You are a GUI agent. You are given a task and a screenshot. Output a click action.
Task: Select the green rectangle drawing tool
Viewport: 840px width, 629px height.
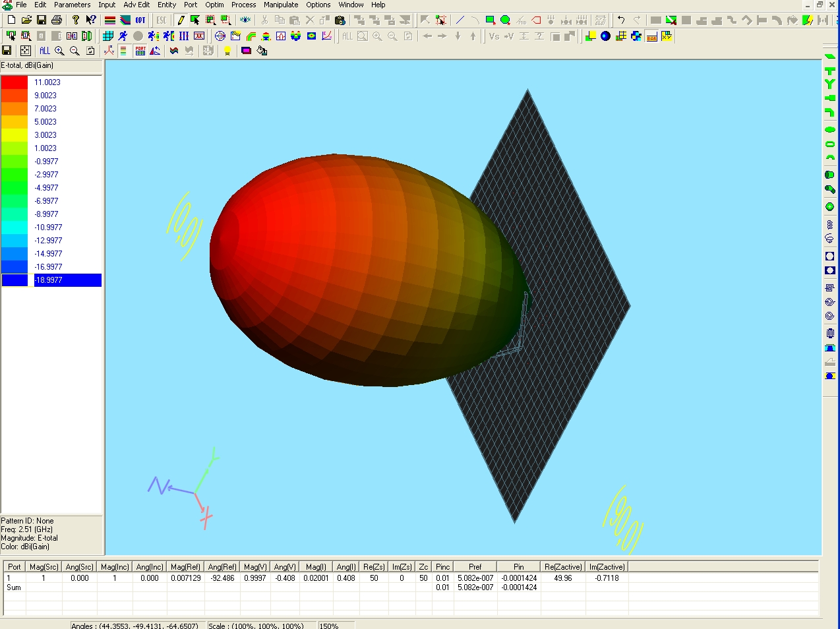[x=490, y=20]
